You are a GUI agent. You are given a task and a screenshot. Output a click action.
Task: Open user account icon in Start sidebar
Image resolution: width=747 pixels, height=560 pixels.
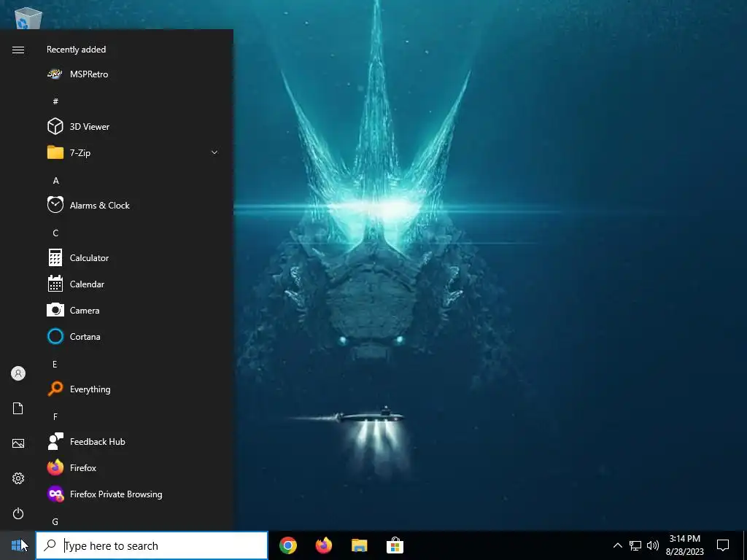point(18,373)
